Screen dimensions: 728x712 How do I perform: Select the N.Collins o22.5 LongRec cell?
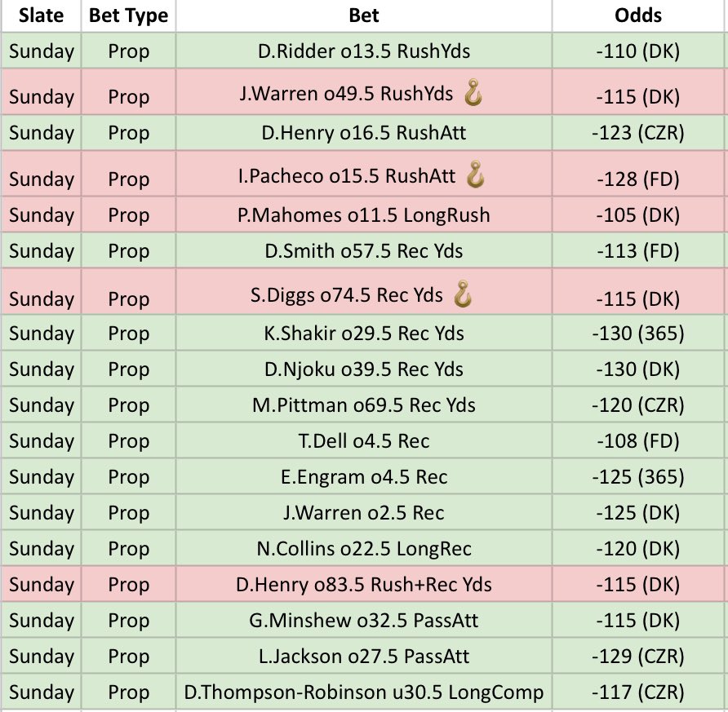(364, 548)
